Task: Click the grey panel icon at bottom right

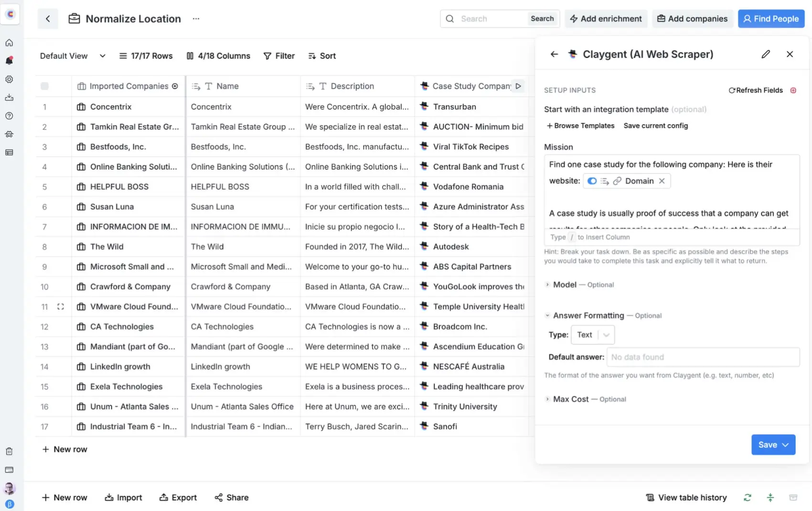Action: (793, 498)
